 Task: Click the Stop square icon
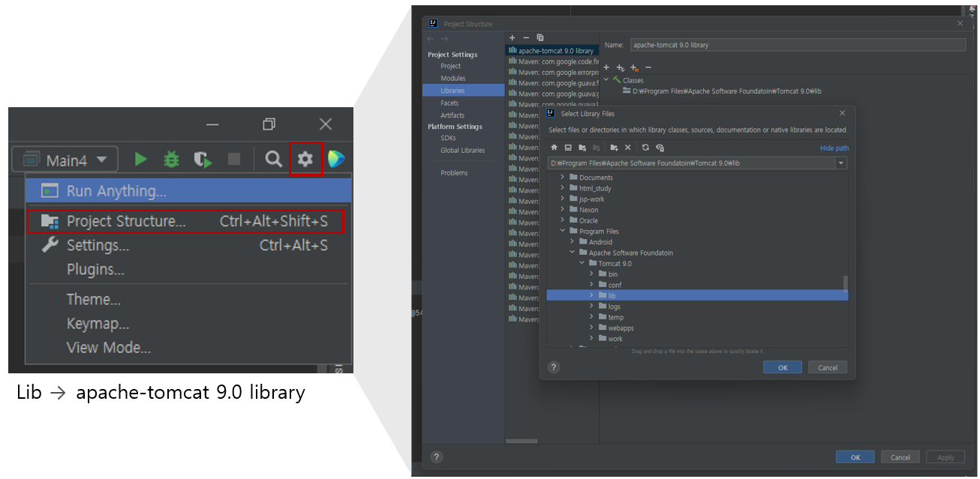pyautogui.click(x=234, y=159)
